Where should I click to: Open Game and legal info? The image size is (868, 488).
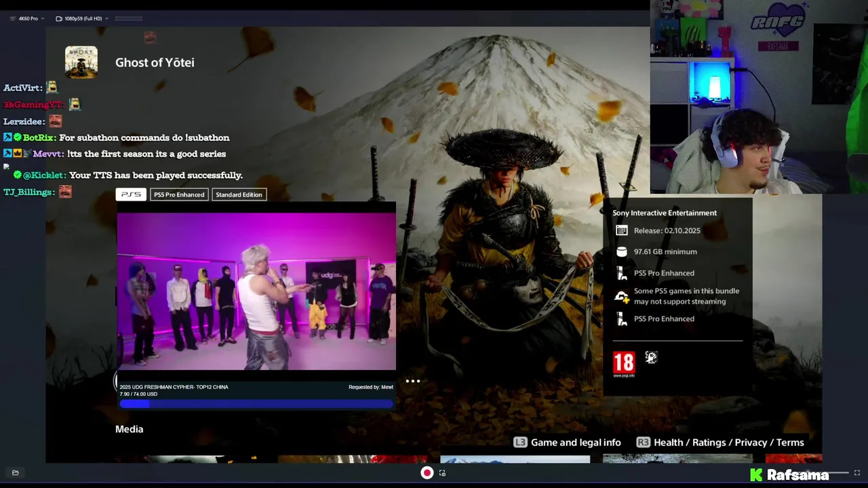[576, 443]
